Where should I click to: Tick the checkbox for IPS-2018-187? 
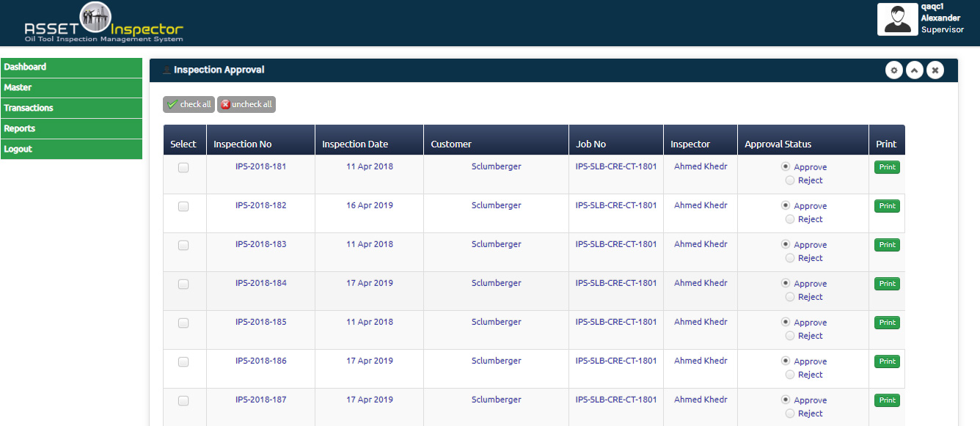tap(183, 401)
